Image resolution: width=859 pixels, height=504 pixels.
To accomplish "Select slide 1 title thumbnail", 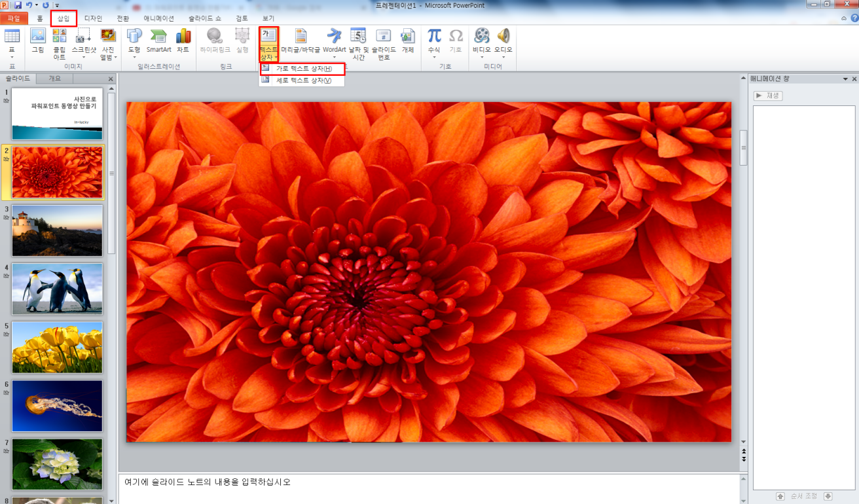I will [x=58, y=114].
